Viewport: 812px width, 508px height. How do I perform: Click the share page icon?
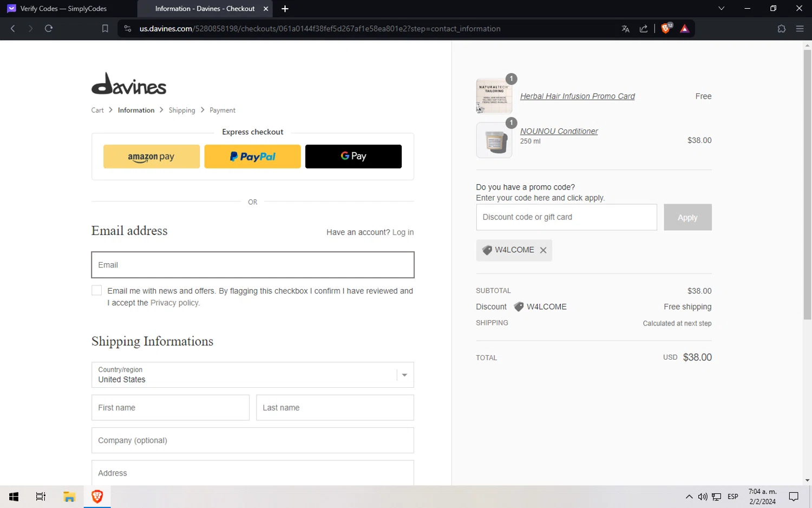point(644,29)
